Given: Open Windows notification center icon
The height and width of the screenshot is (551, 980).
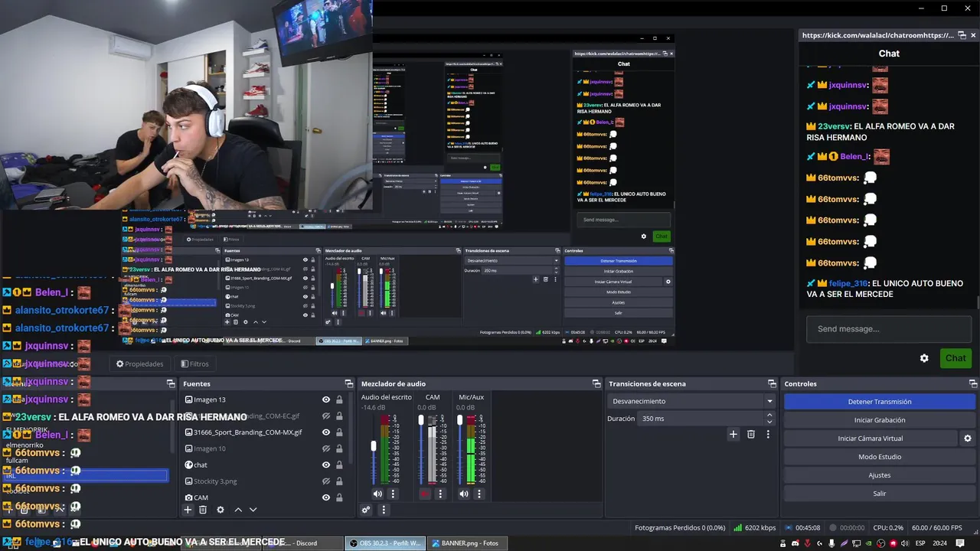Looking at the screenshot, I should point(960,543).
